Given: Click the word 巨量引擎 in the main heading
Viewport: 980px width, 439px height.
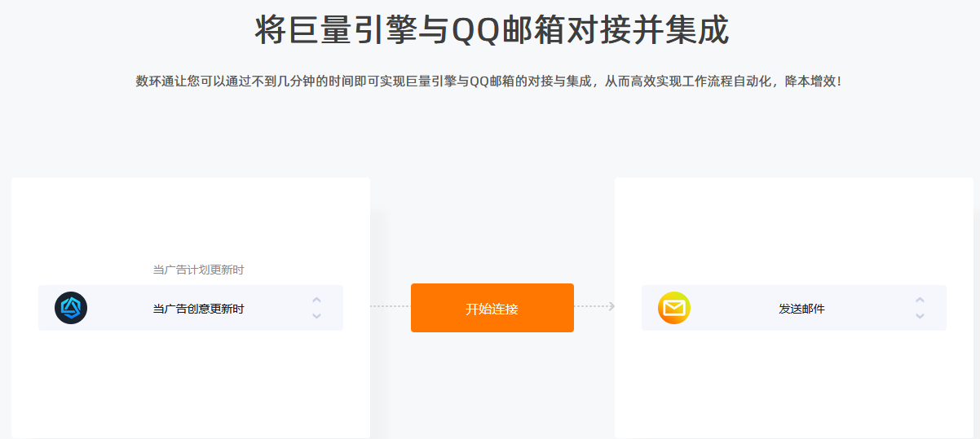Looking at the screenshot, I should [x=353, y=31].
